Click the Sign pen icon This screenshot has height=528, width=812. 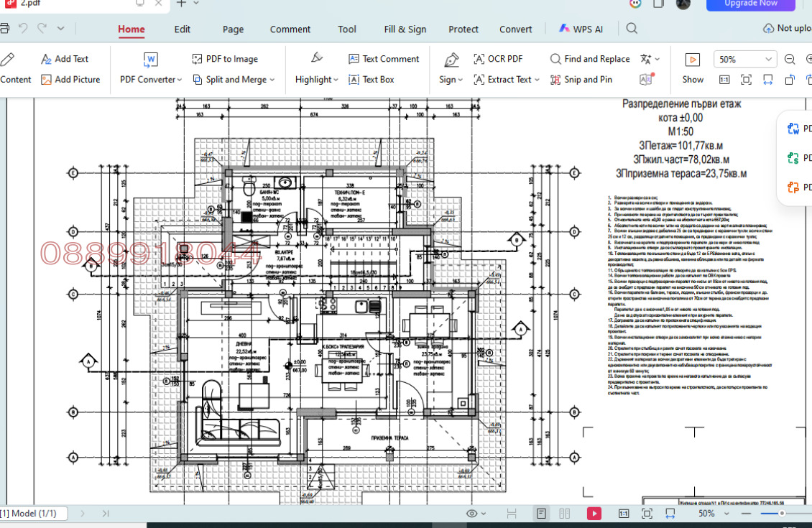point(451,60)
